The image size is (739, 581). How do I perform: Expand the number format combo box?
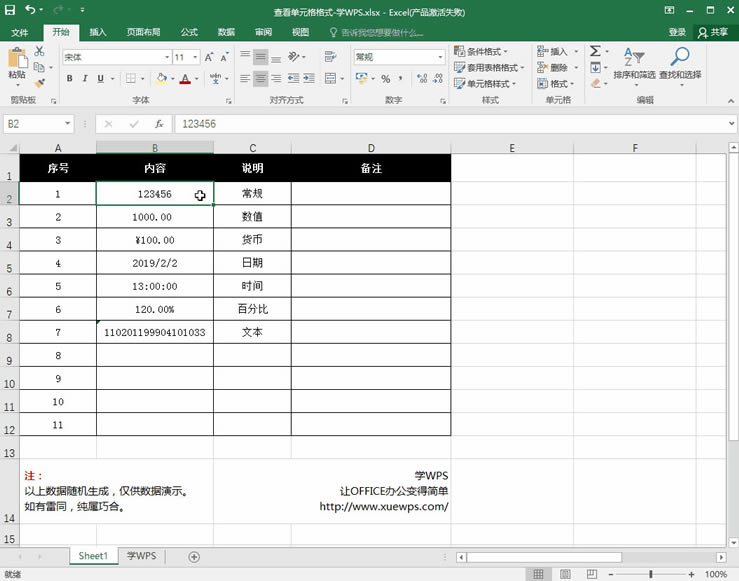click(440, 58)
